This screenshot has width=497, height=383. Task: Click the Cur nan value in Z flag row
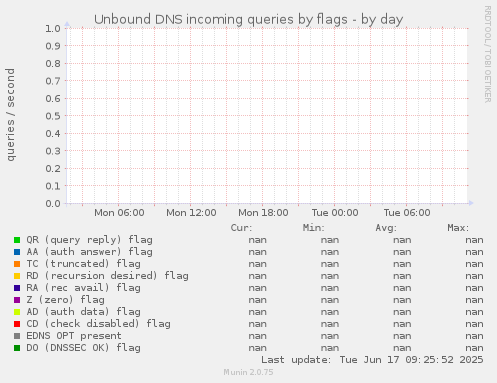258,300
